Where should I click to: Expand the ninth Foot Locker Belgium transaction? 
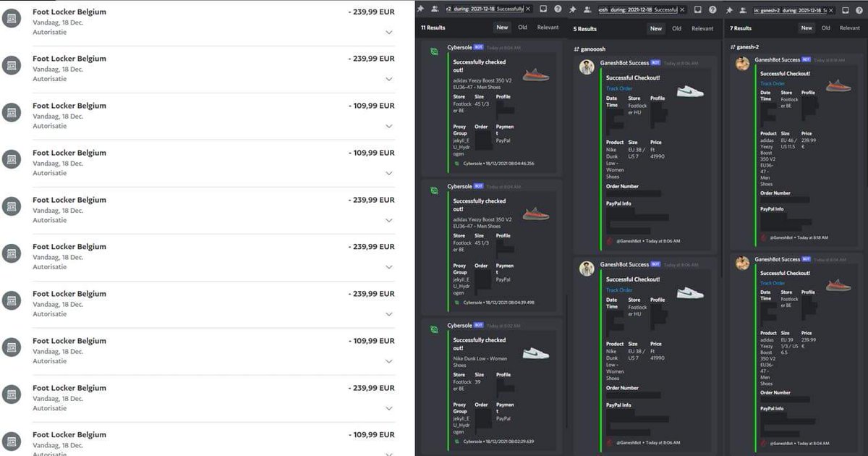pos(389,409)
